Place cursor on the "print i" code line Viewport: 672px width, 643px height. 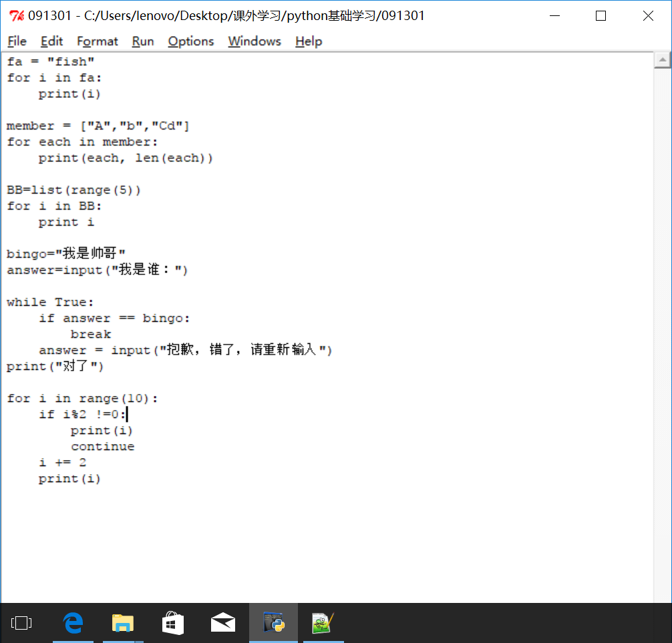coord(67,222)
